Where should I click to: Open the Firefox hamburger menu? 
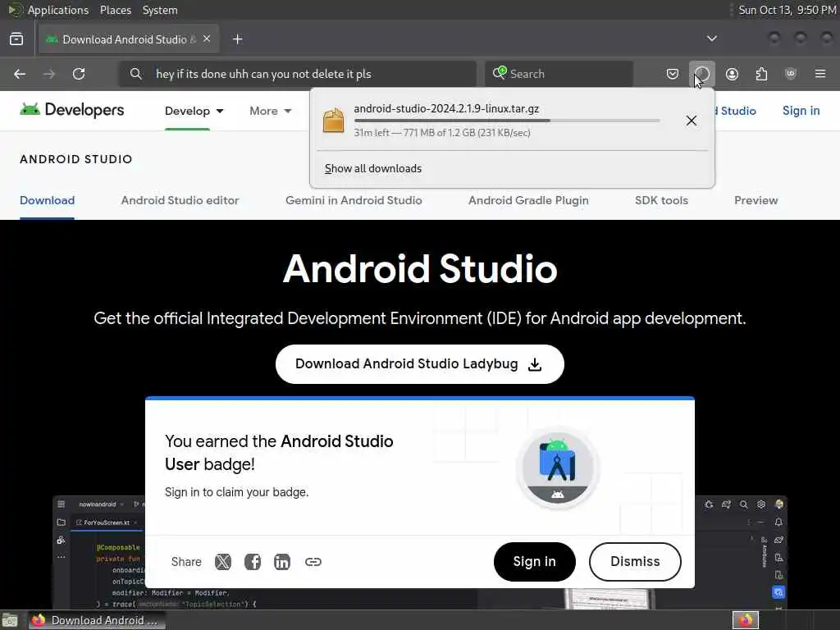(820, 74)
